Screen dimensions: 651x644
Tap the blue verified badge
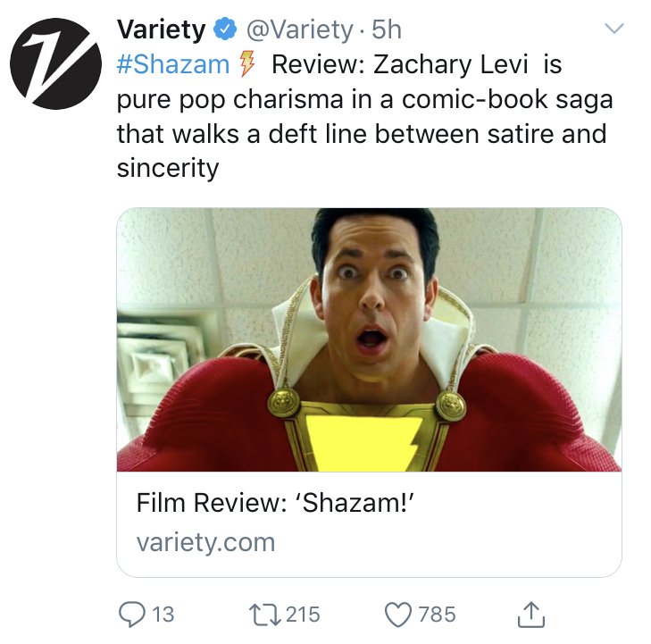(x=225, y=29)
